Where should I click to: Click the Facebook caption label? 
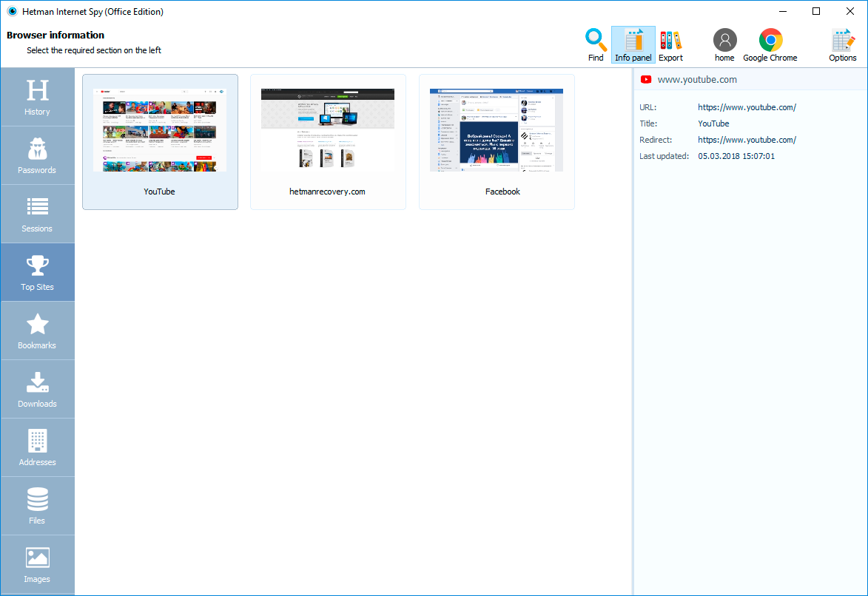coord(502,192)
